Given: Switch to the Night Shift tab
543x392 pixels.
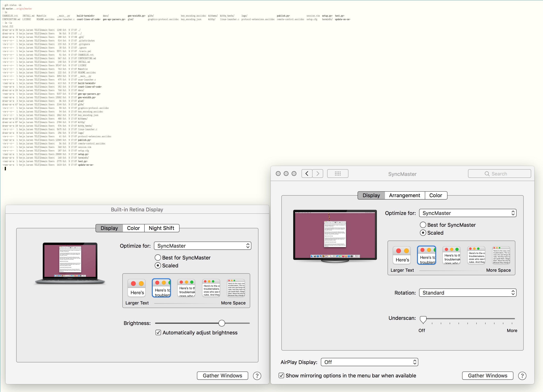Looking at the screenshot, I should point(162,228).
